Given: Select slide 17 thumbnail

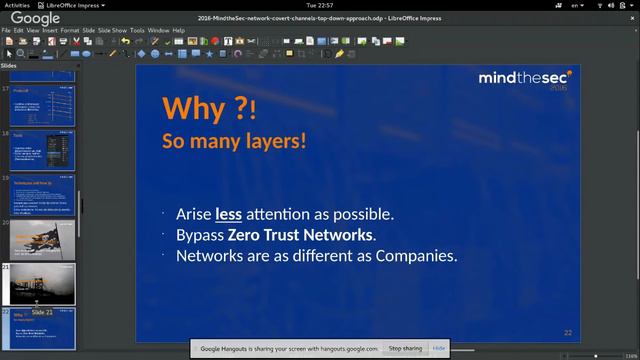Looking at the screenshot, I should point(42,106).
